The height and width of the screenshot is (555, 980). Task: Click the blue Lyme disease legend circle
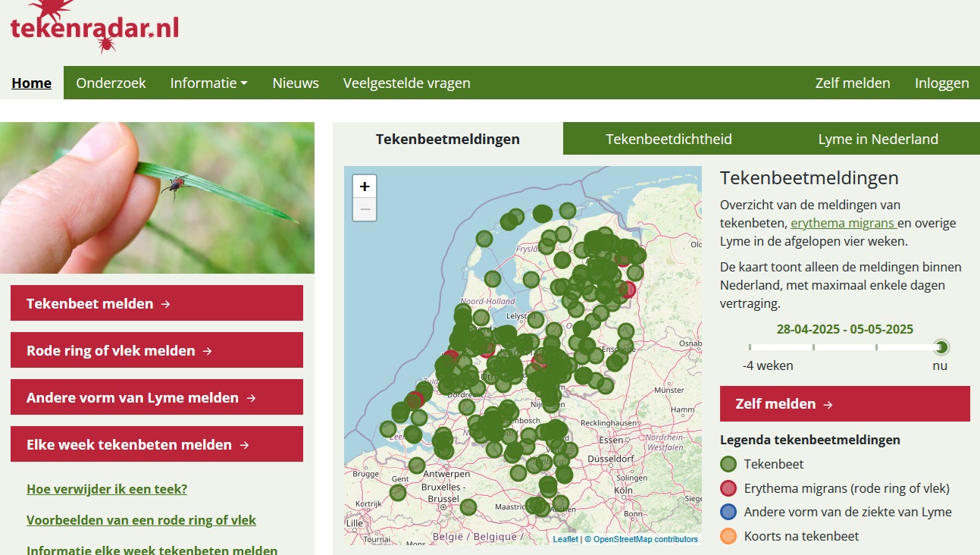click(x=728, y=512)
